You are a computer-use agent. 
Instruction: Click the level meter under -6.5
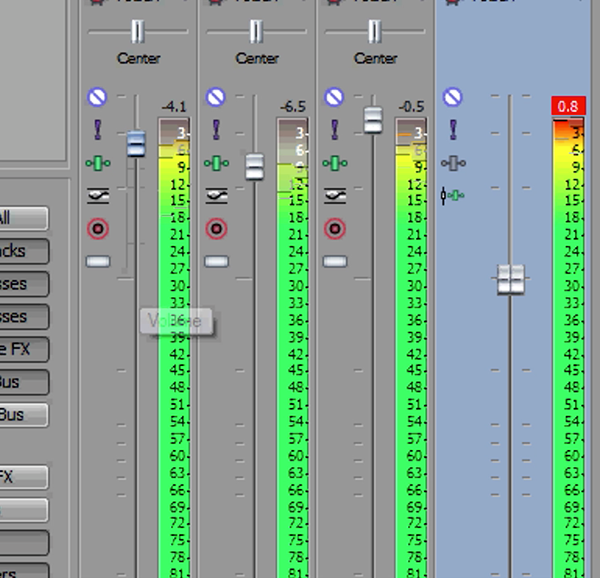(x=293, y=347)
